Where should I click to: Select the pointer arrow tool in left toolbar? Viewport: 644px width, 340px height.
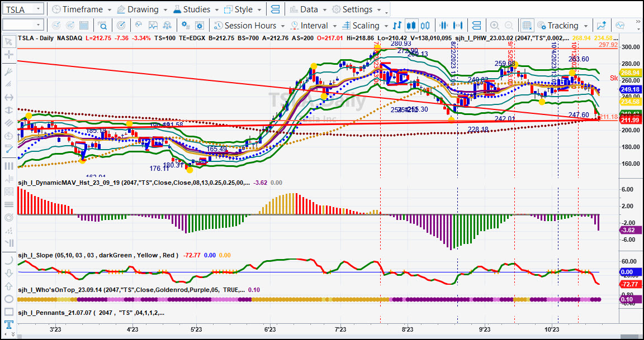point(8,41)
